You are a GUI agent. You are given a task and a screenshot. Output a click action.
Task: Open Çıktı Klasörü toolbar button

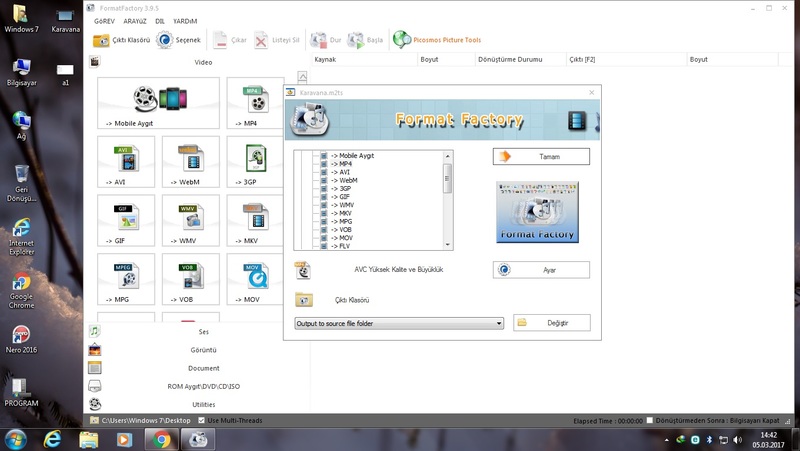tap(121, 40)
